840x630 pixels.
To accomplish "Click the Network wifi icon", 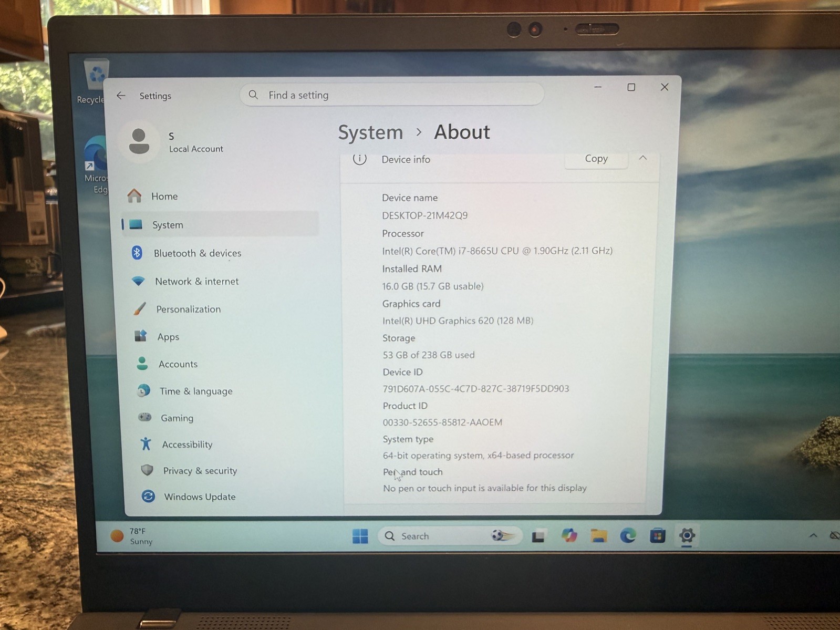I will (138, 281).
